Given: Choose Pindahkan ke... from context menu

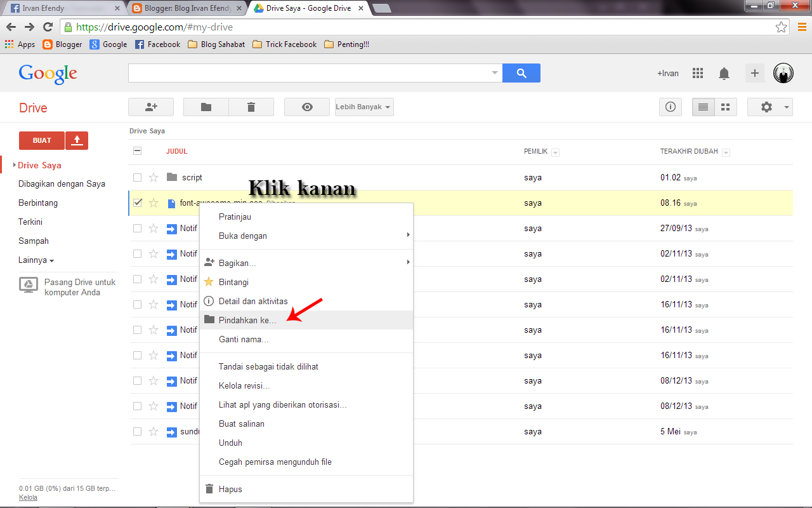Looking at the screenshot, I should tap(306, 320).
